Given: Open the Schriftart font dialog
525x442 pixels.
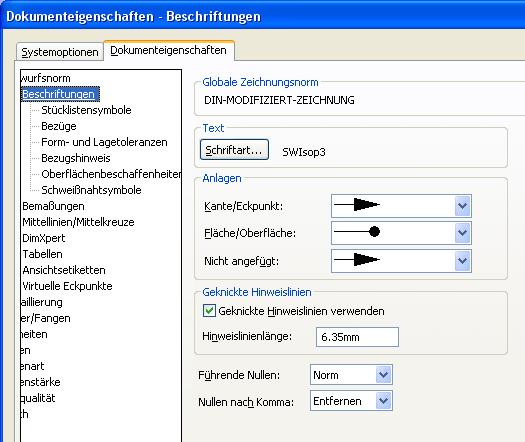Looking at the screenshot, I should pyautogui.click(x=234, y=150).
